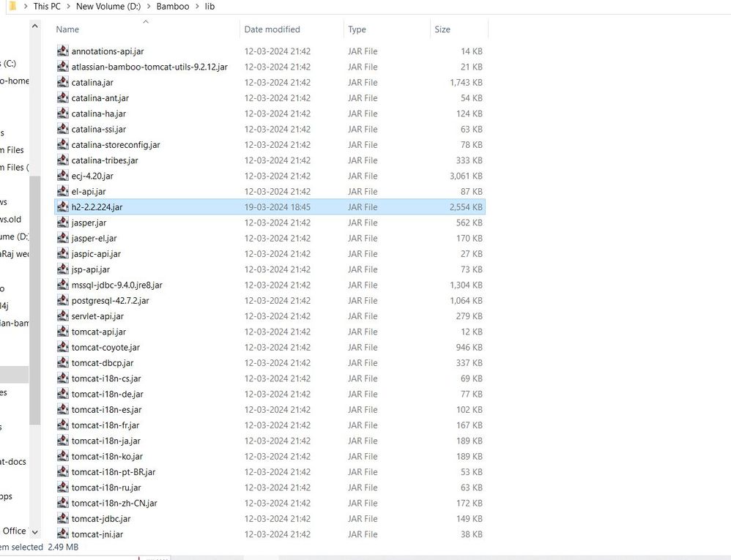Collapse the Office entry in the sidebar
The image size is (731, 560).
click(34, 531)
